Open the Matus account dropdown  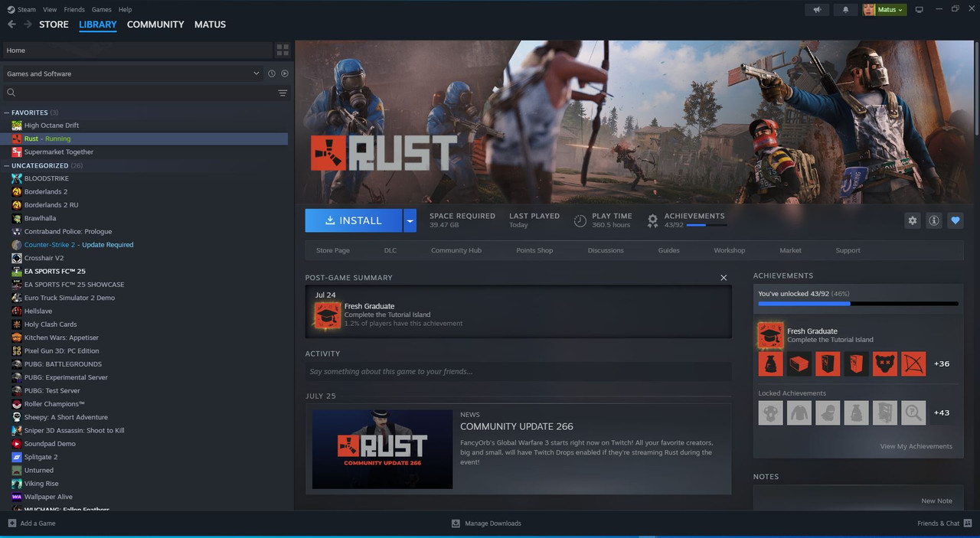(884, 9)
